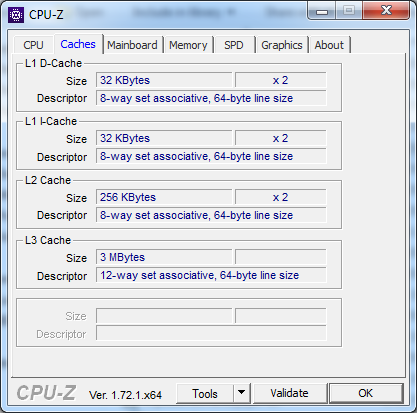417x413 pixels.
Task: Select the Caches tab
Action: point(78,44)
